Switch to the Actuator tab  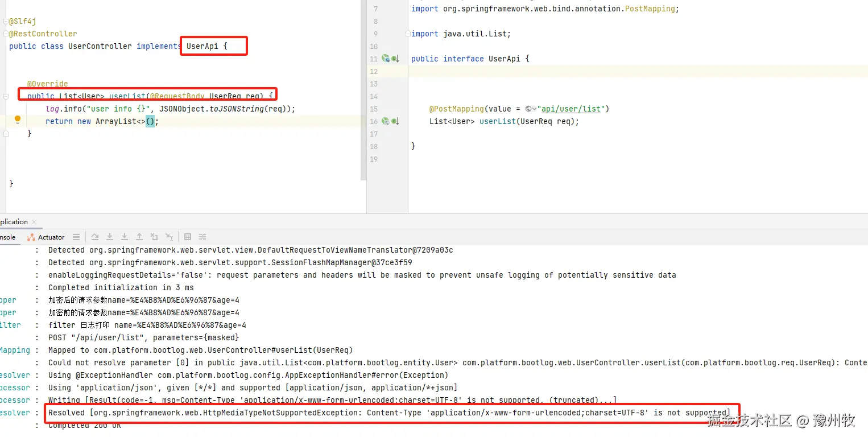[46, 237]
